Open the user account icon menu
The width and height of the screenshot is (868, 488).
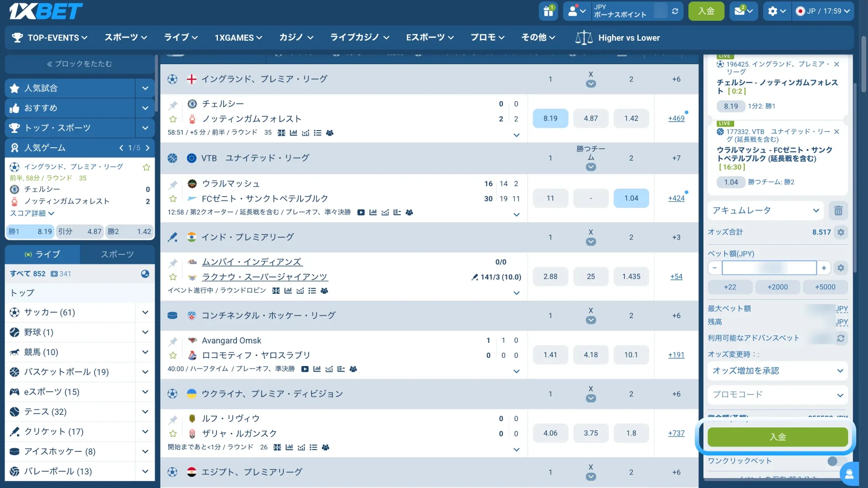click(x=577, y=11)
